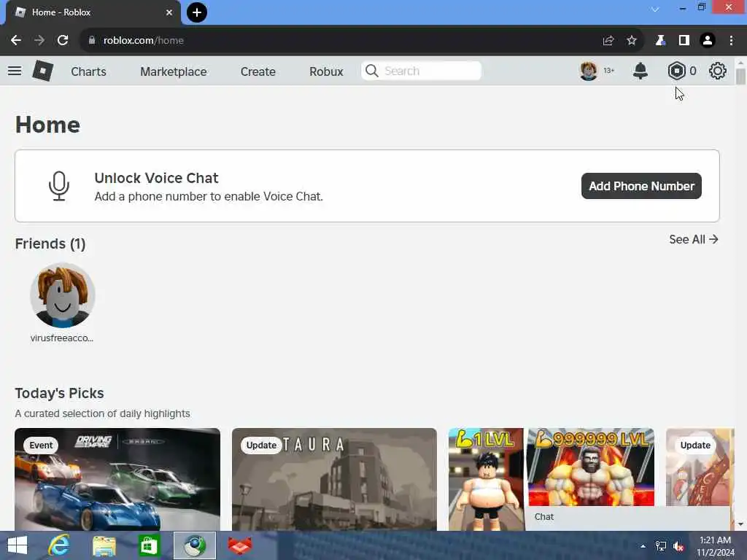
Task: Open friend virusfreeacco... avatar
Action: 63,295
